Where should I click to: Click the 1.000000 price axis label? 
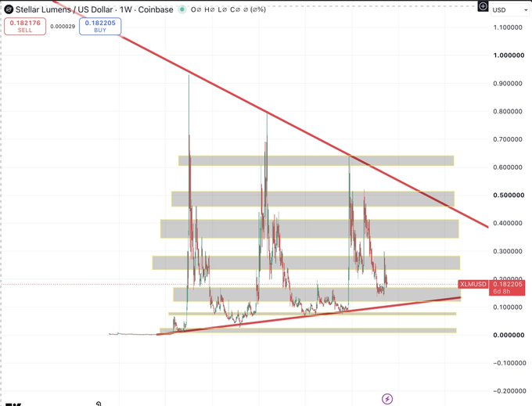click(509, 56)
